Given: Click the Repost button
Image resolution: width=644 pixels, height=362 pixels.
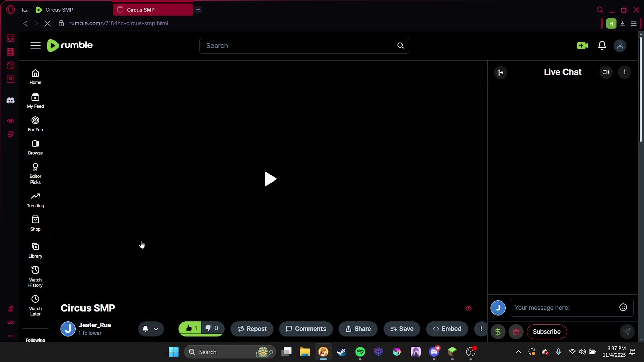Looking at the screenshot, I should pos(252,329).
